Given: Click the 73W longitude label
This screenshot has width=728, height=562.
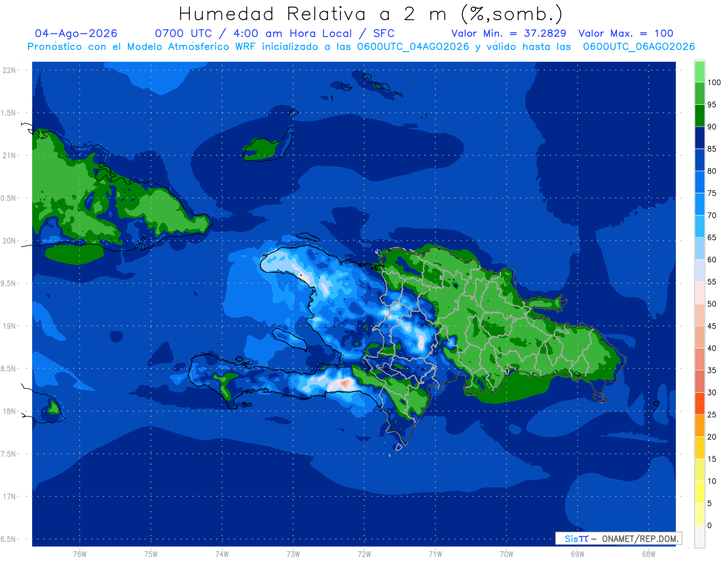Looking at the screenshot, I should tap(293, 554).
